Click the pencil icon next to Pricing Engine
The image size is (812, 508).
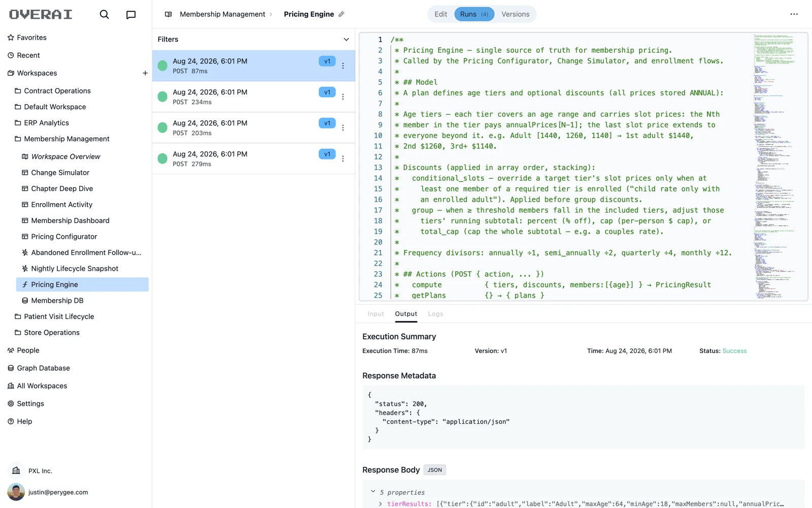[342, 14]
